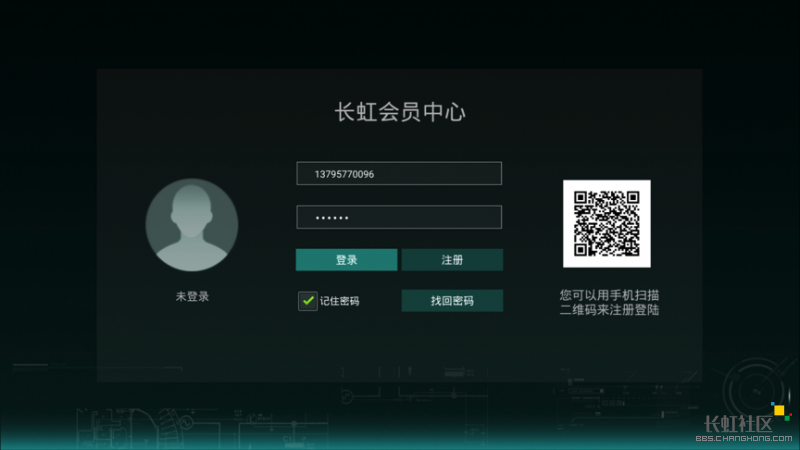Click the password input field

tap(399, 217)
